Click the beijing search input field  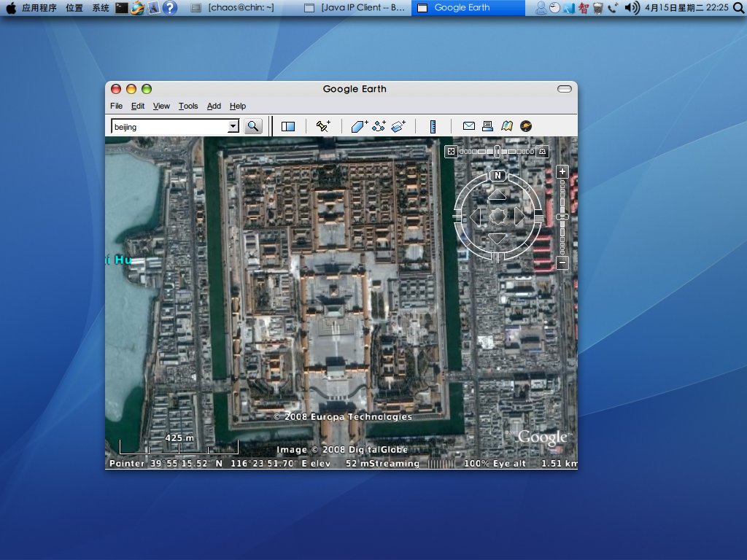[170, 127]
